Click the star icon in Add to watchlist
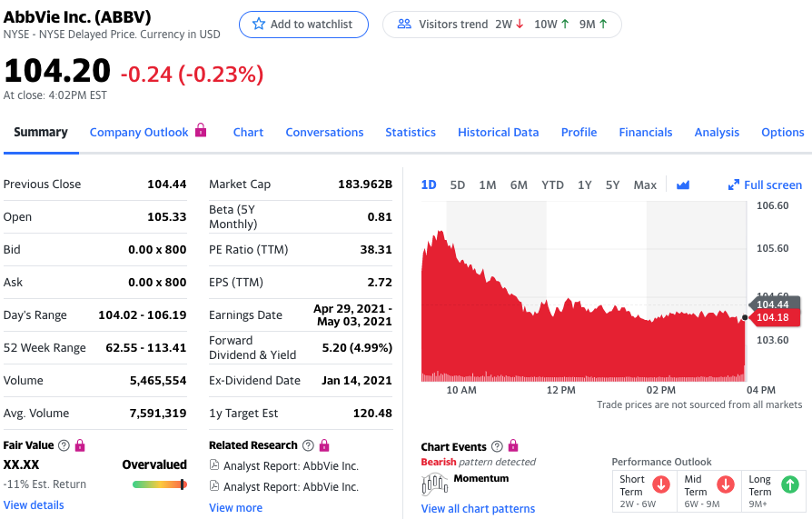Screen dimensions: 812x519 pos(258,24)
